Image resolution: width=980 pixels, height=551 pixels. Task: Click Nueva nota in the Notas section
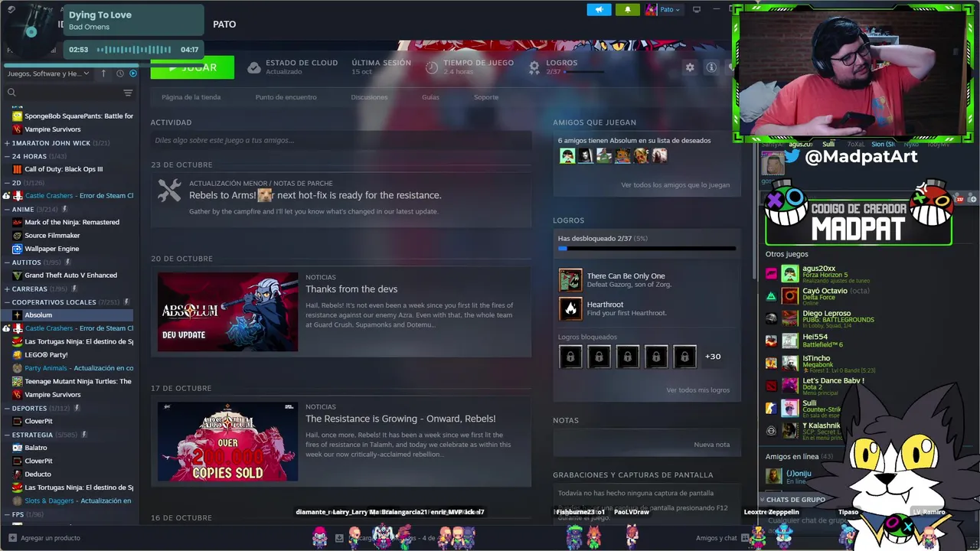711,445
